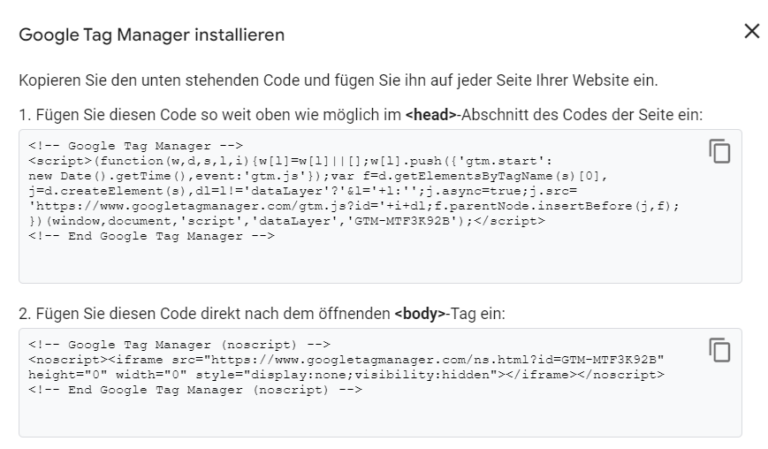Image resolution: width=768 pixels, height=449 pixels.
Task: Copy the head section code snippet
Action: pyautogui.click(x=717, y=151)
